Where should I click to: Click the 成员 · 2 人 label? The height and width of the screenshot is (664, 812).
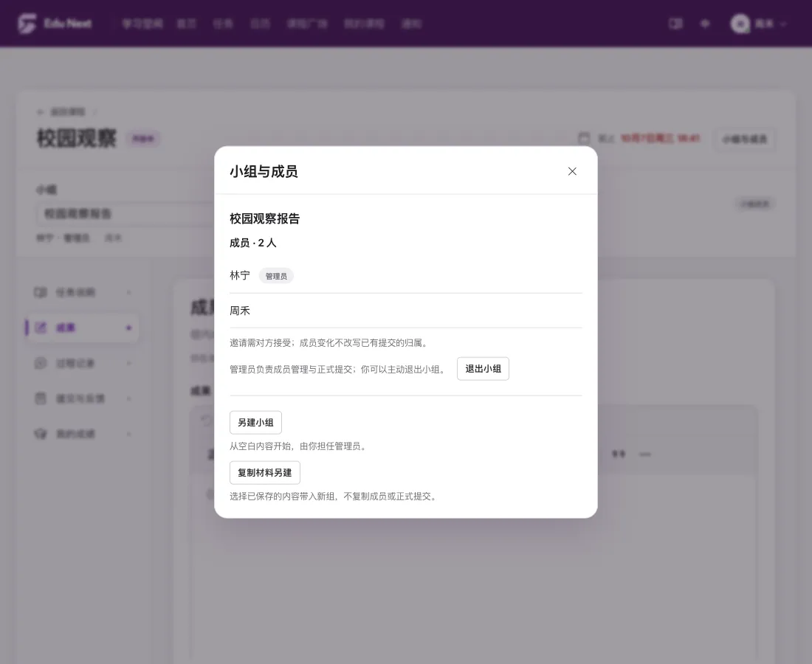(253, 243)
